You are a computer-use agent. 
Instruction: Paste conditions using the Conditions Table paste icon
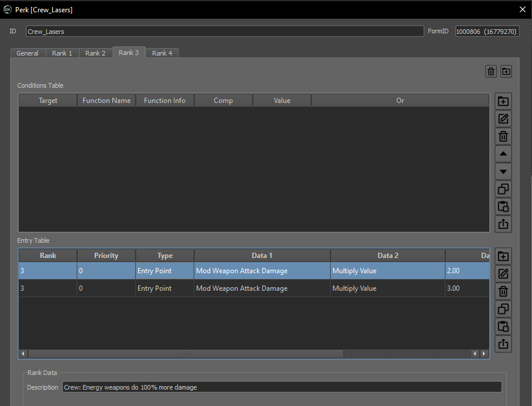(x=503, y=207)
